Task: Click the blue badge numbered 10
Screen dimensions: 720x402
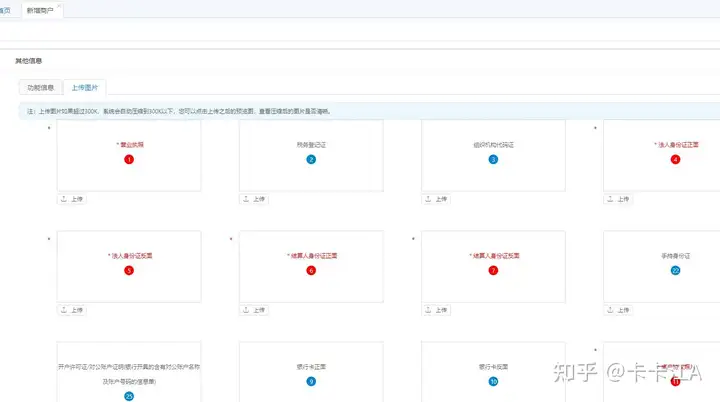Action: point(493,381)
